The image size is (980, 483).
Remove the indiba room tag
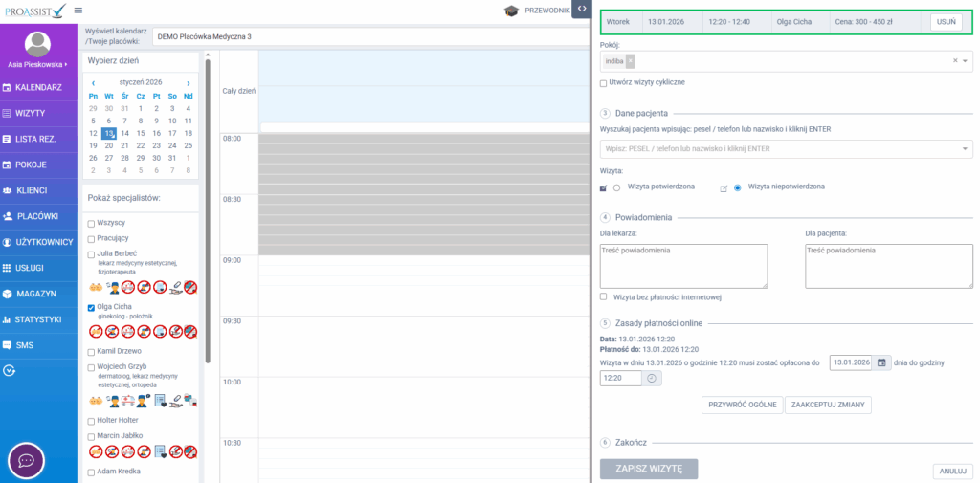(629, 60)
